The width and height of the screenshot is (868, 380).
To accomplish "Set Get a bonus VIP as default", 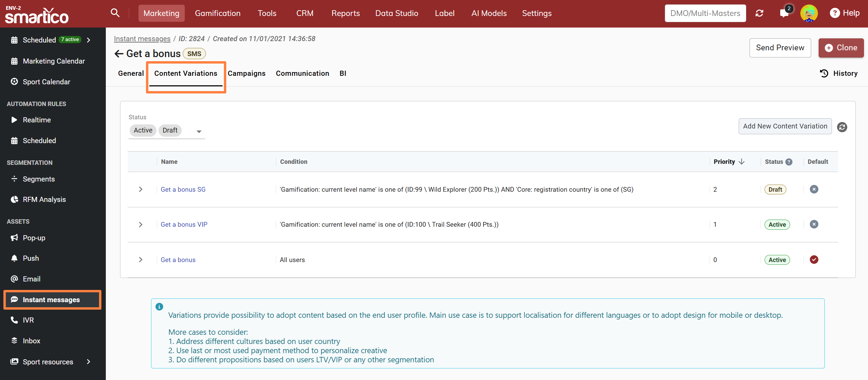I will [814, 224].
